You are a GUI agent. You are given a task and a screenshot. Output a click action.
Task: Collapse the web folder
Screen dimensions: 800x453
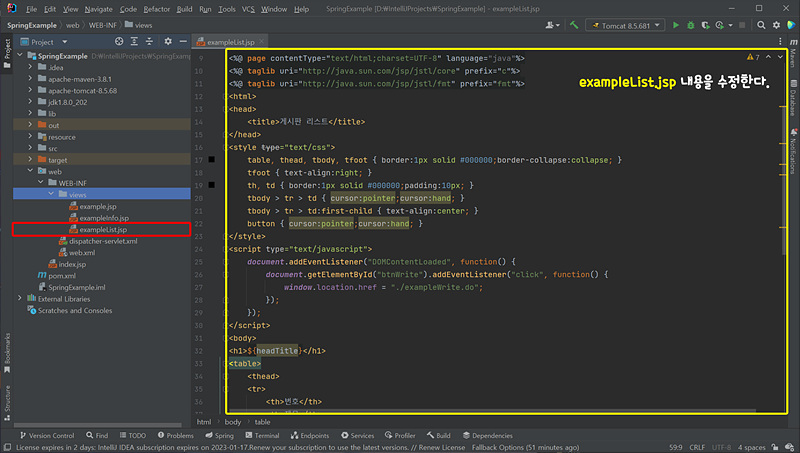[x=30, y=171]
